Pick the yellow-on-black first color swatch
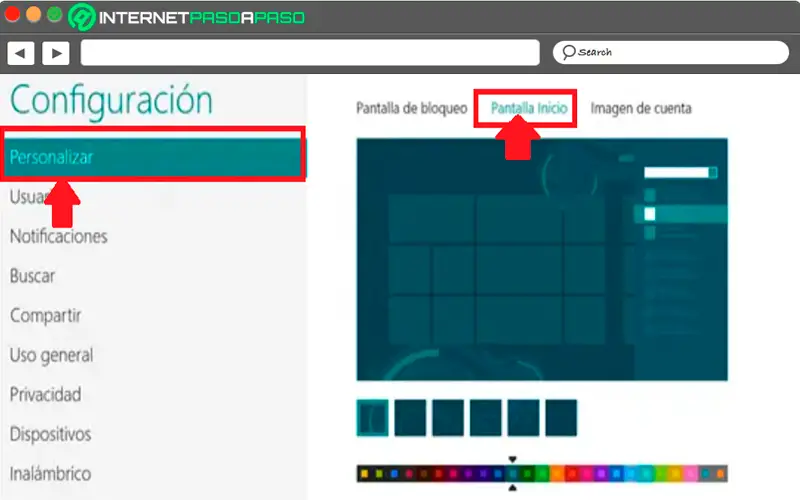800x500 pixels. pos(364,474)
